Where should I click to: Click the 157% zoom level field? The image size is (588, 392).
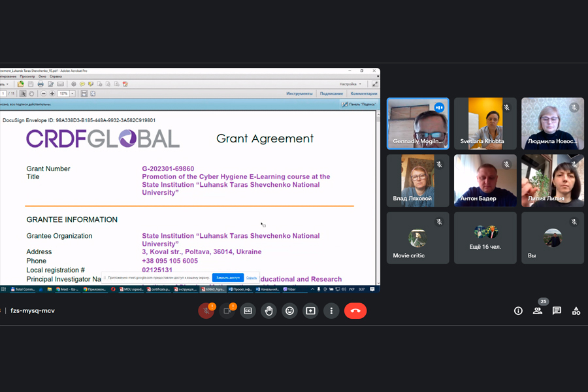[x=63, y=93]
